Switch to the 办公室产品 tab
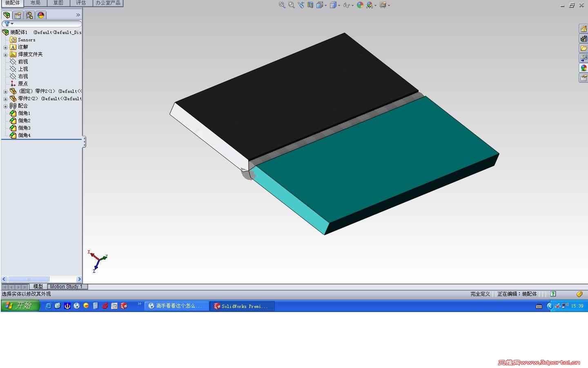Image resolution: width=588 pixels, height=368 pixels. (108, 3)
